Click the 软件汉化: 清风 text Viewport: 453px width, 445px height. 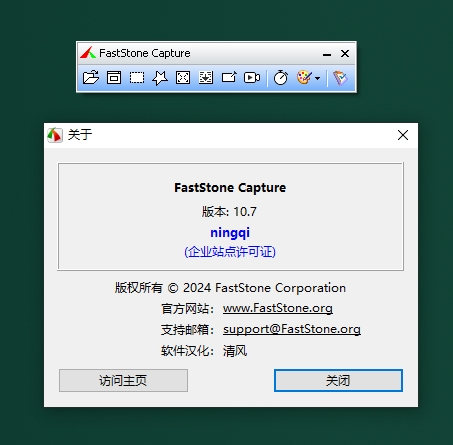tap(204, 351)
